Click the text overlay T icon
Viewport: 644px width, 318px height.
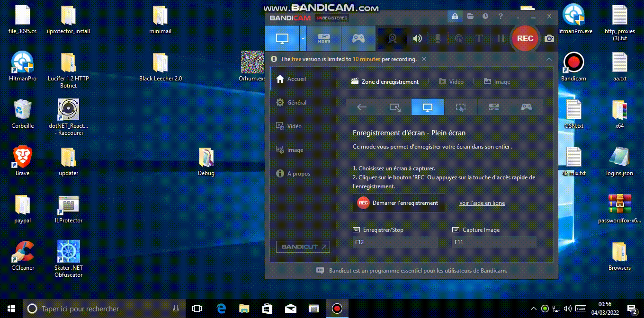(x=479, y=39)
